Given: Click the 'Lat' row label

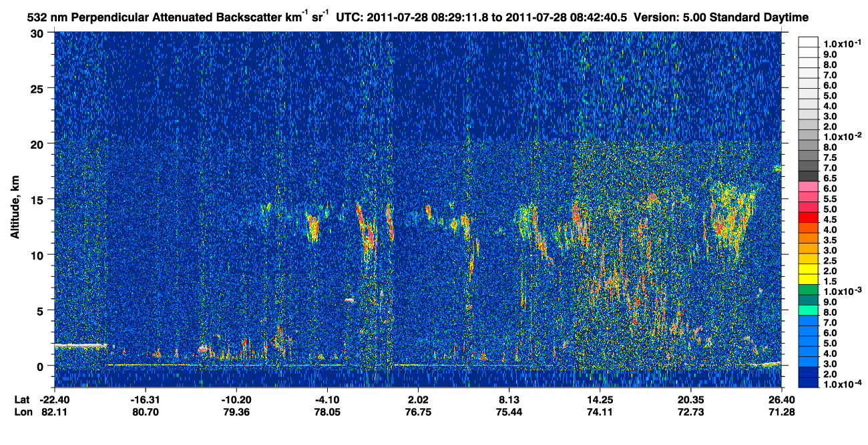Looking at the screenshot, I should pos(23,400).
